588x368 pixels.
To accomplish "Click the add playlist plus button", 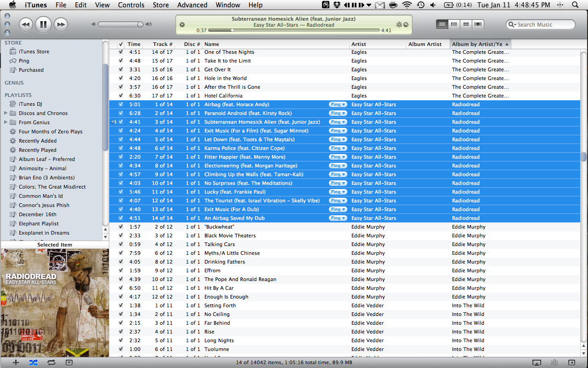I will pyautogui.click(x=16, y=362).
